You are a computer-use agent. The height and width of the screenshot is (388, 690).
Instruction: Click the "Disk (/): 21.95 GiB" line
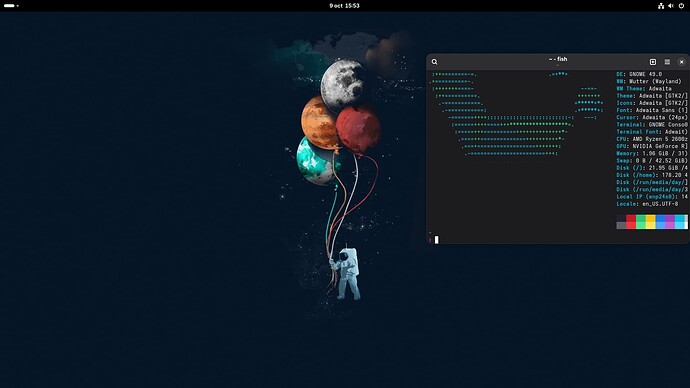(x=652, y=168)
